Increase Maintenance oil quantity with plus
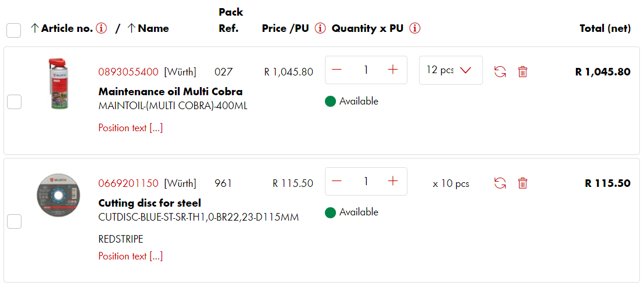Screen dimensions: 644x285 pyautogui.click(x=393, y=70)
